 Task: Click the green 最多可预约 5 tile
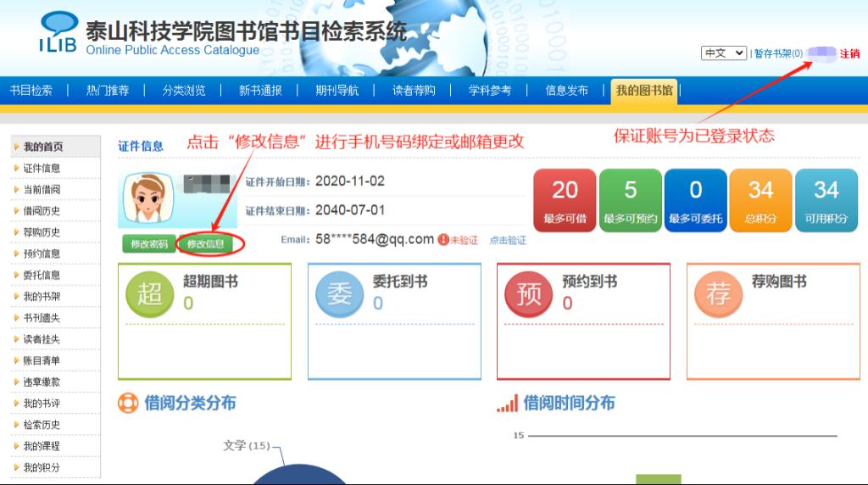(630, 200)
